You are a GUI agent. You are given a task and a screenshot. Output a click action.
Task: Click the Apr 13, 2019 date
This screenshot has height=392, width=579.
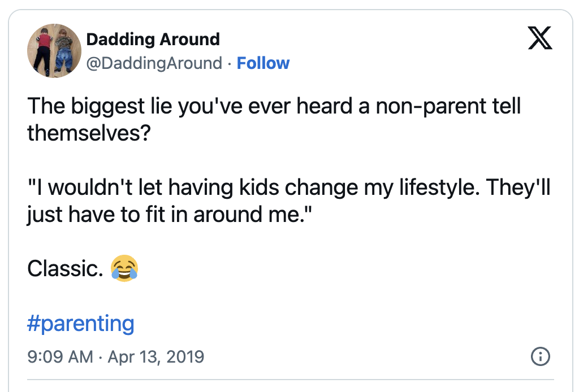[155, 357]
